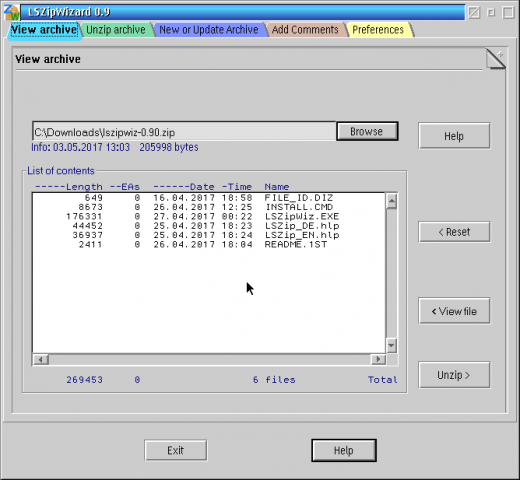Click the Reset button

tap(454, 232)
